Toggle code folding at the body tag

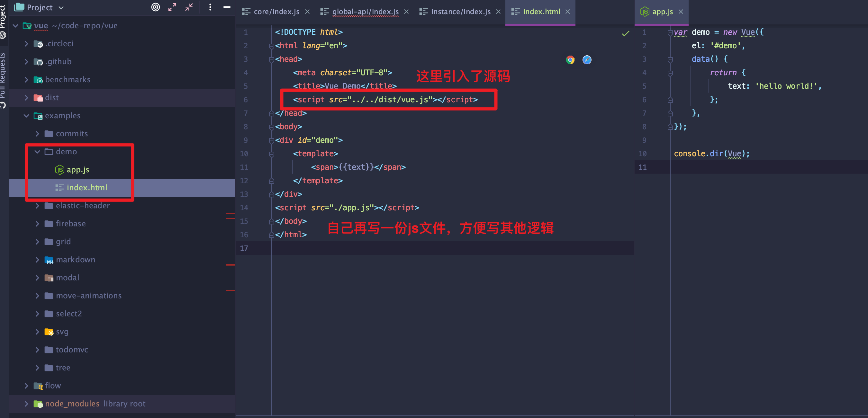(x=272, y=127)
